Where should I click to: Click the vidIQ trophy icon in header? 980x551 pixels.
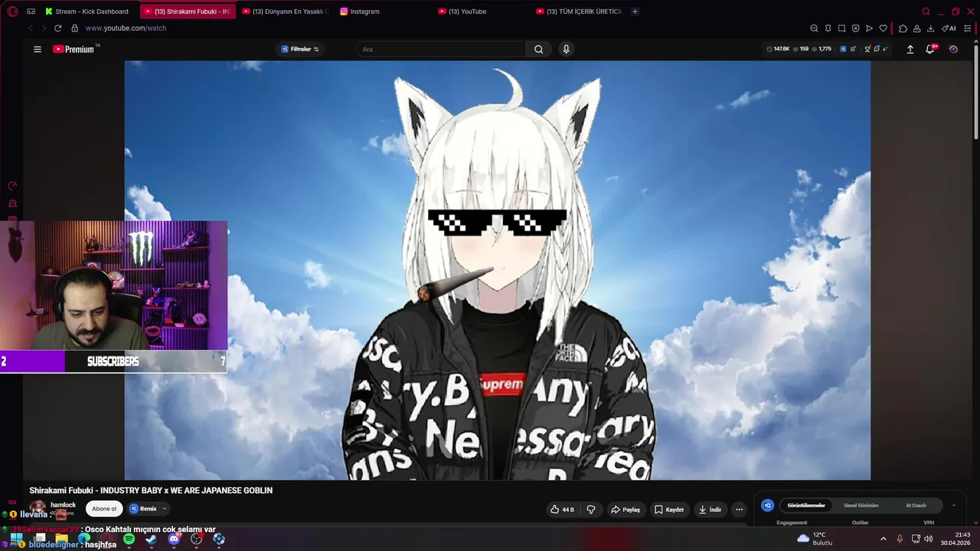pyautogui.click(x=867, y=49)
